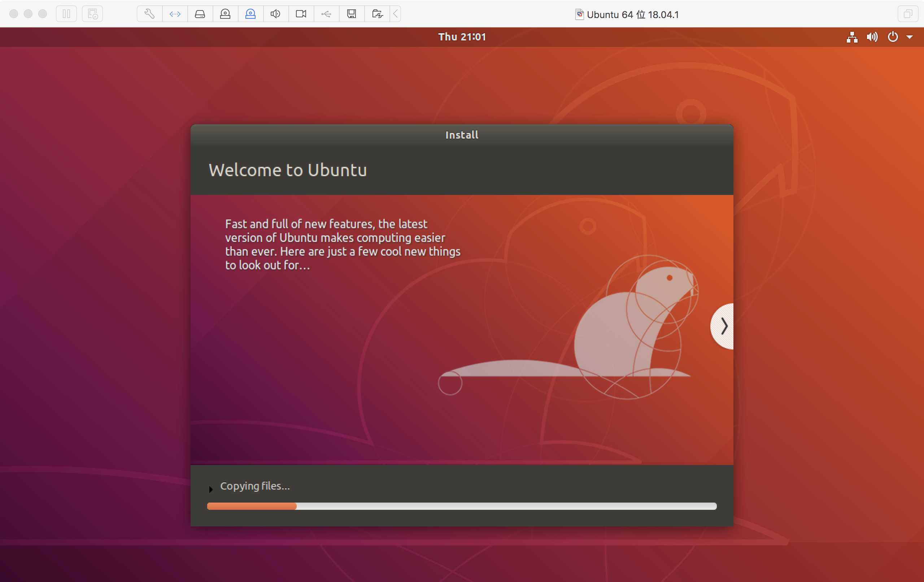
Task: Click the floppy disk toolbar icon
Action: (352, 14)
